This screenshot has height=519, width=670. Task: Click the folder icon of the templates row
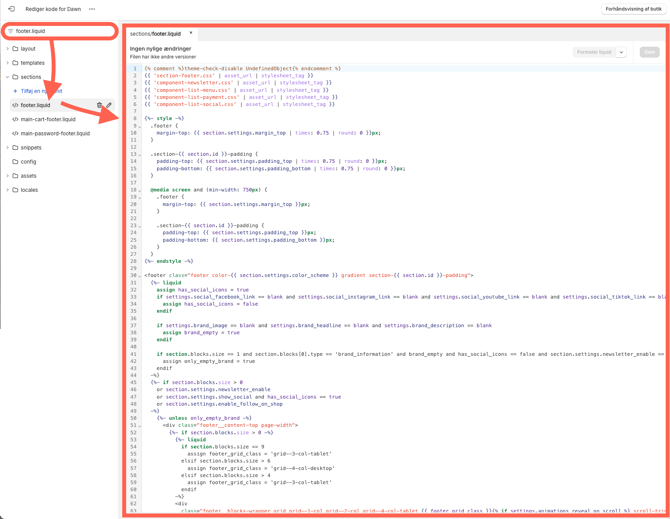pos(15,63)
